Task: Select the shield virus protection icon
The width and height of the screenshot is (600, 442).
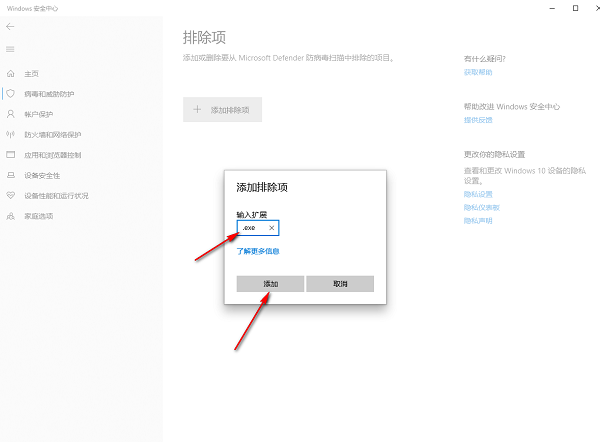Action: pyautogui.click(x=11, y=94)
